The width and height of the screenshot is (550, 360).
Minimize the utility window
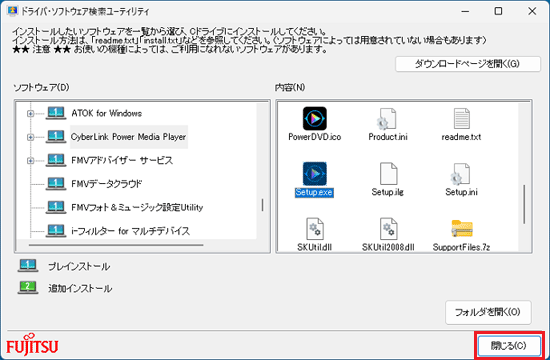pos(465,11)
